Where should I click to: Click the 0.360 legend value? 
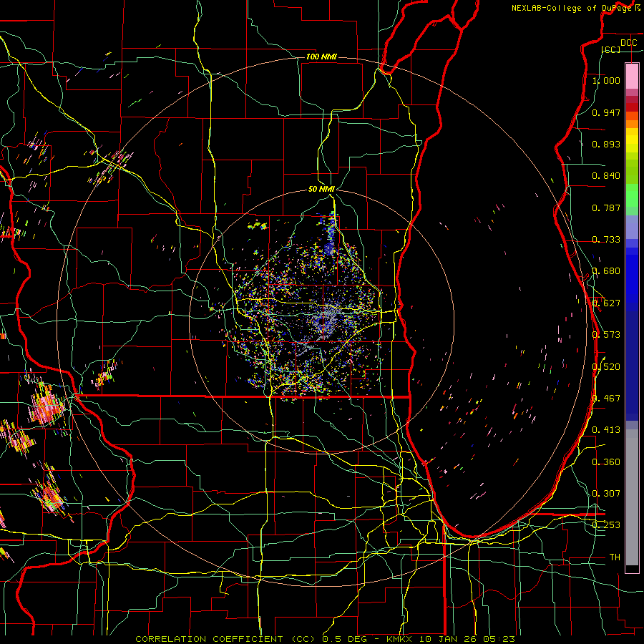[606, 462]
